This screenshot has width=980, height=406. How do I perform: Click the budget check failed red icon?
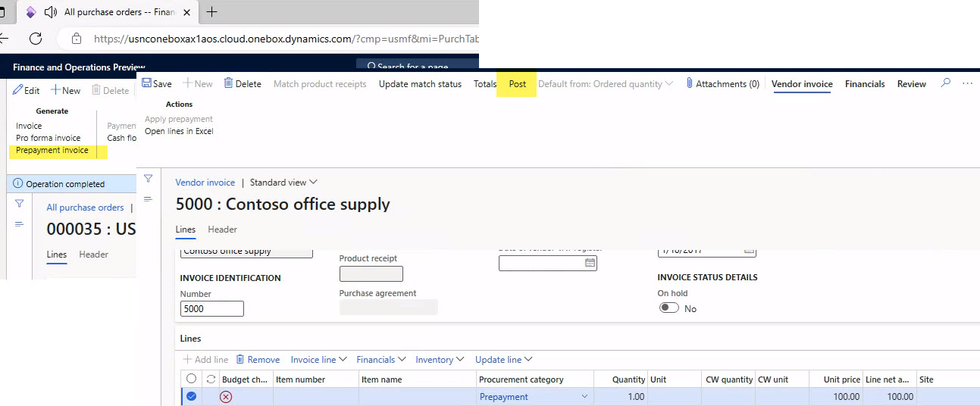[x=225, y=397]
